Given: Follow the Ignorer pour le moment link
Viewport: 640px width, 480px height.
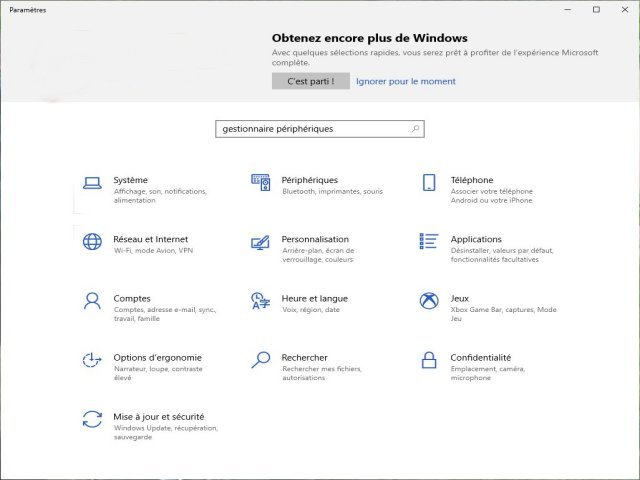Looking at the screenshot, I should click(x=406, y=81).
